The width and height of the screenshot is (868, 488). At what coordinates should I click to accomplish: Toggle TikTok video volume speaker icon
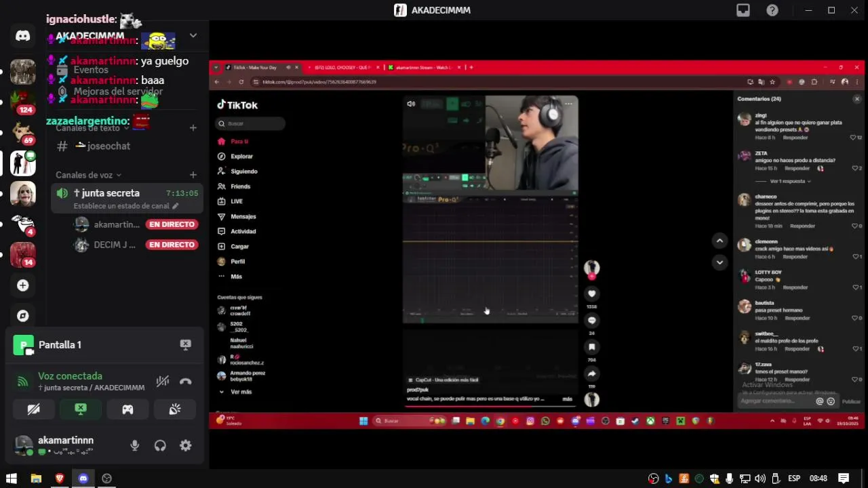click(411, 104)
